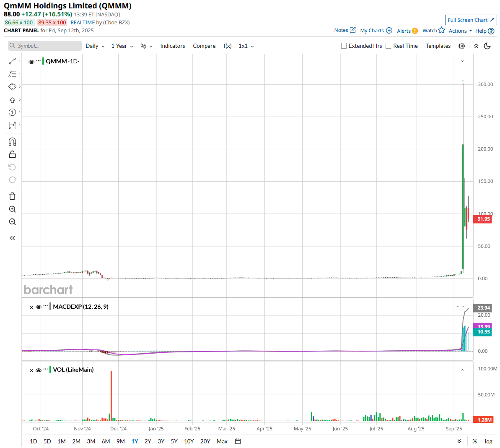Open the Alerts exclamation icon
Screen dimensions: 500x448
tap(415, 31)
